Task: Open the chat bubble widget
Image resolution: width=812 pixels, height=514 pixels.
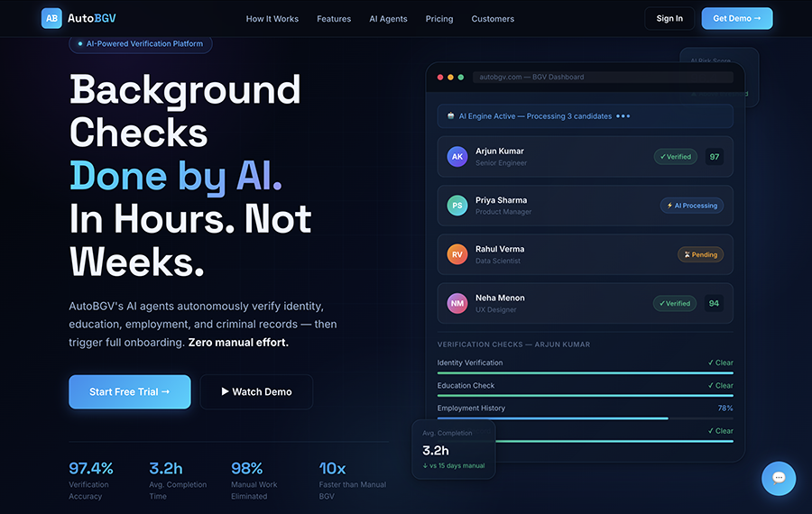Action: (x=779, y=478)
